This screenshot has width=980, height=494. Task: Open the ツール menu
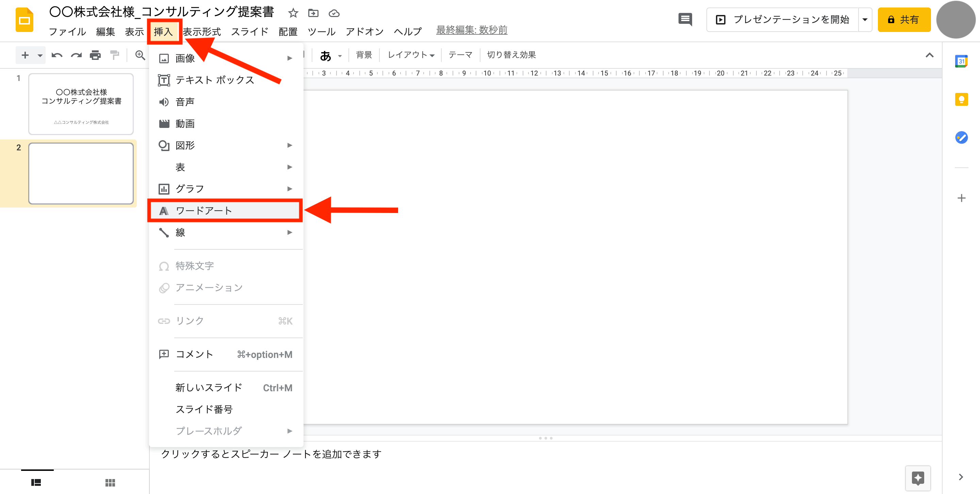322,32
